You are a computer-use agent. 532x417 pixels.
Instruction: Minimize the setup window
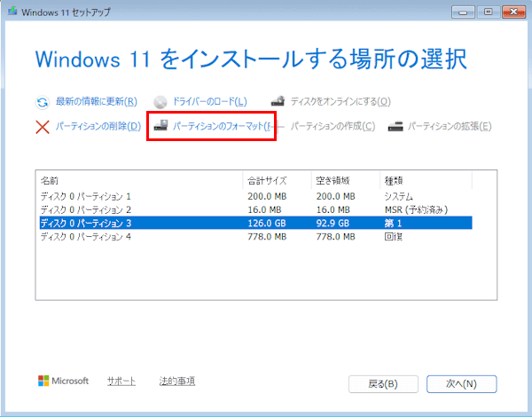tap(463, 12)
